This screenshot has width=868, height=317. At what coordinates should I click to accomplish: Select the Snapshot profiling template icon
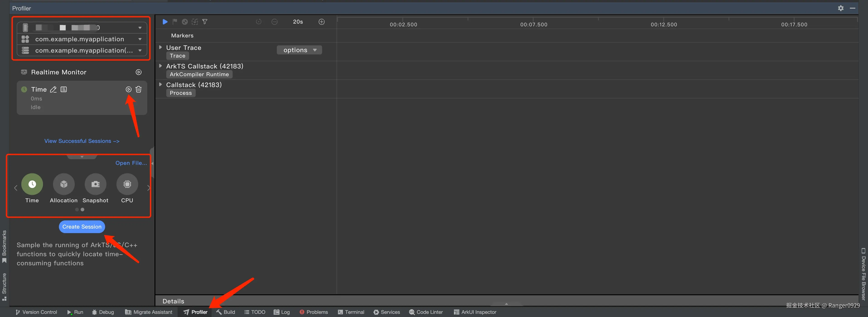pos(95,184)
